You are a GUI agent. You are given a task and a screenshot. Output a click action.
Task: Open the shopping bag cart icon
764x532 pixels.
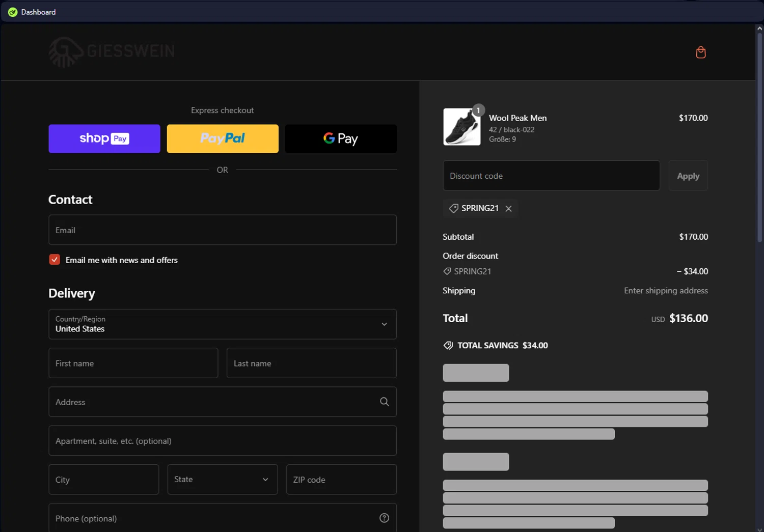[701, 52]
